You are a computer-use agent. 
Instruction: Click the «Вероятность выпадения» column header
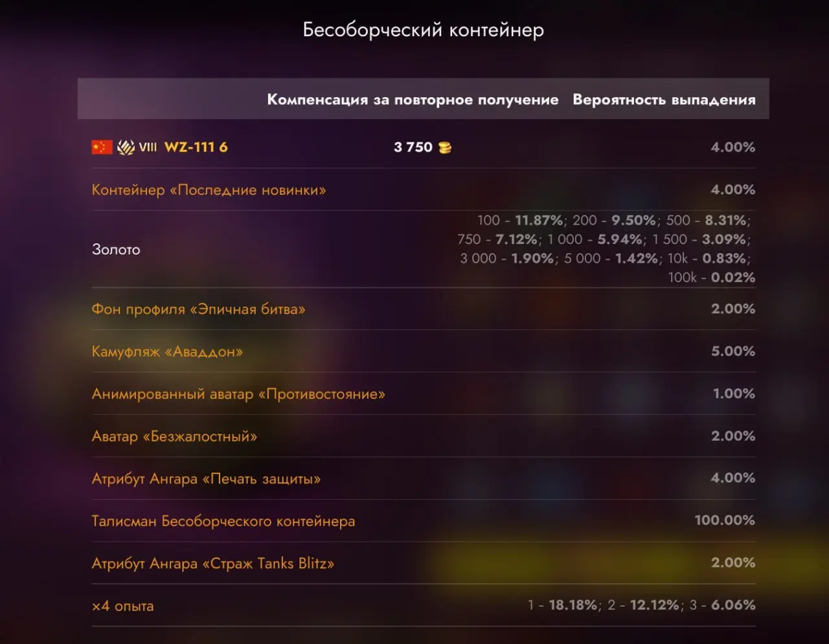(x=663, y=99)
